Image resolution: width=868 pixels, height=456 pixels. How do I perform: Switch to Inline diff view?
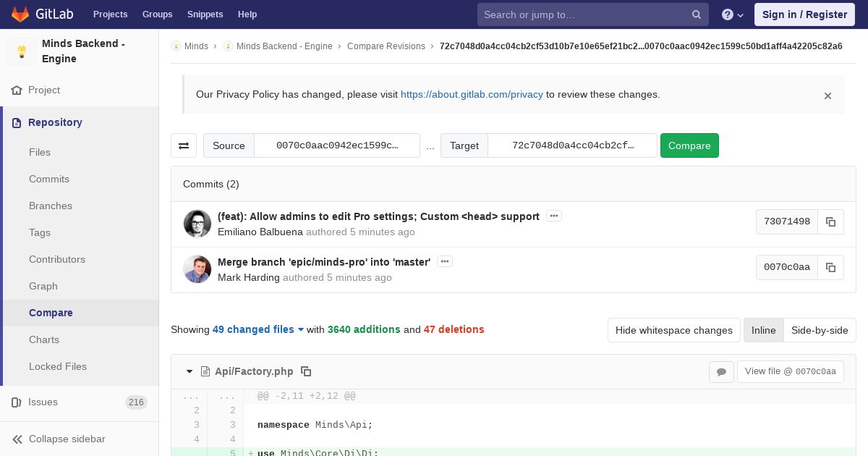763,330
